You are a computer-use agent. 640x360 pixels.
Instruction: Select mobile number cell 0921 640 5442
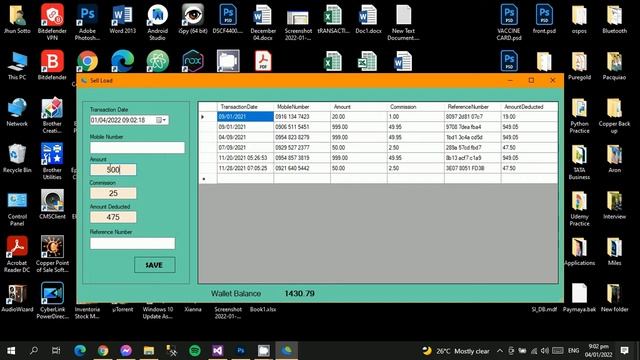coord(302,168)
